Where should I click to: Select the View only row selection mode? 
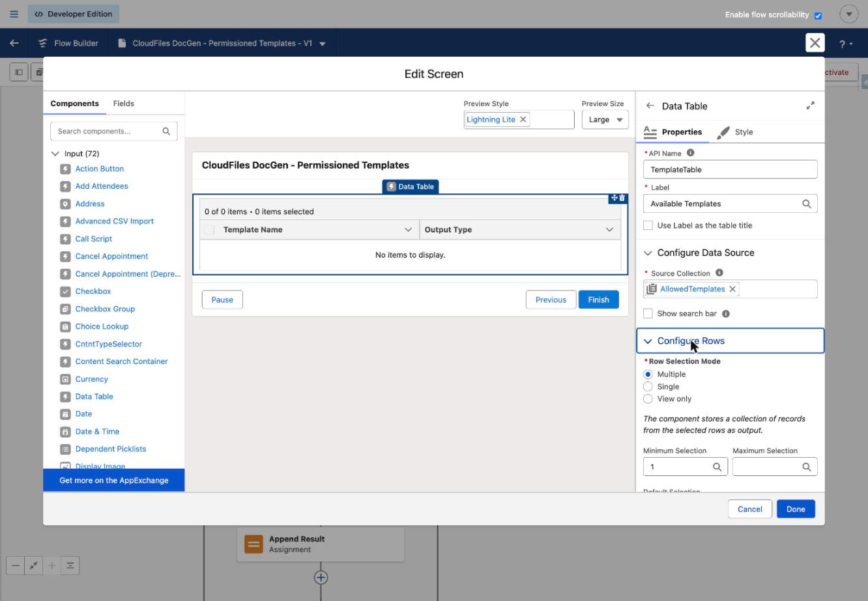click(648, 399)
